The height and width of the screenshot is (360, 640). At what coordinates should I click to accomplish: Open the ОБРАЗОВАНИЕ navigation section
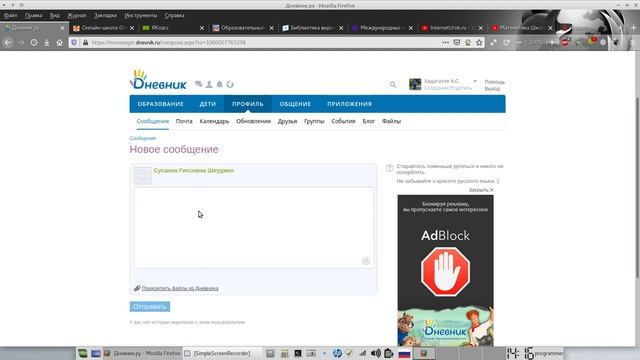pyautogui.click(x=160, y=104)
